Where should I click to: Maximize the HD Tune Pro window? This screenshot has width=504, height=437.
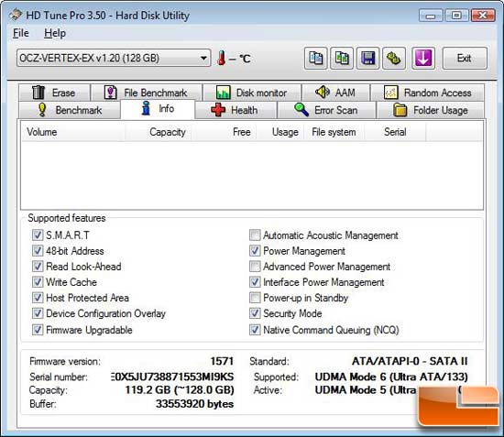tap(456, 16)
